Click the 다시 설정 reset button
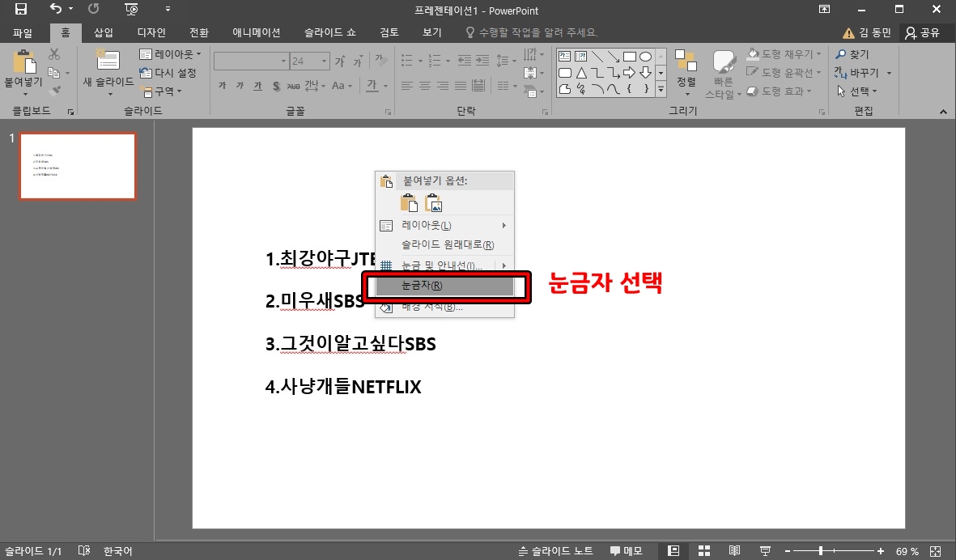This screenshot has width=956, height=560. 168,73
